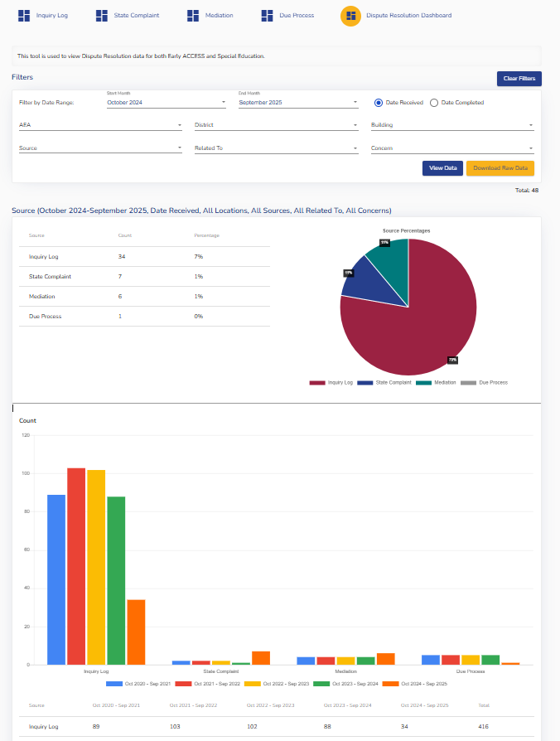Click the Dispute Resolution Dashboard circle icon
The width and height of the screenshot is (560, 741).
(350, 16)
